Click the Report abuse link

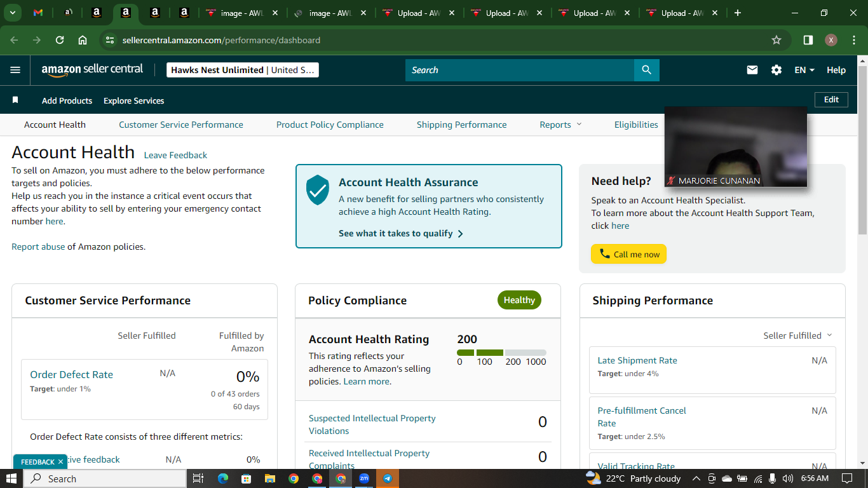(38, 247)
